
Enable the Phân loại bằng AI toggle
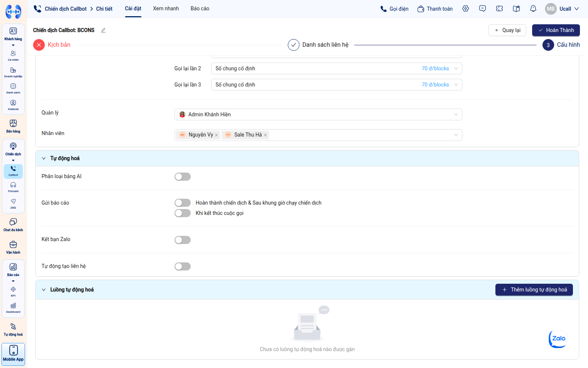pos(183,177)
